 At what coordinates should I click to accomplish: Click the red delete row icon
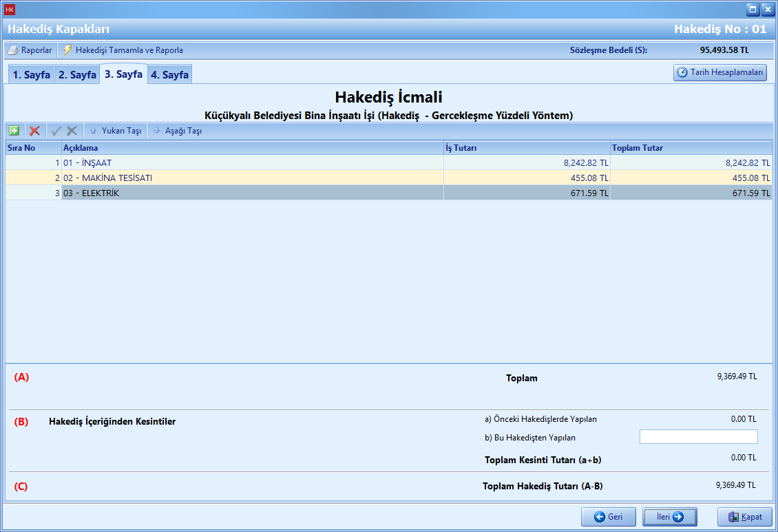(x=34, y=131)
